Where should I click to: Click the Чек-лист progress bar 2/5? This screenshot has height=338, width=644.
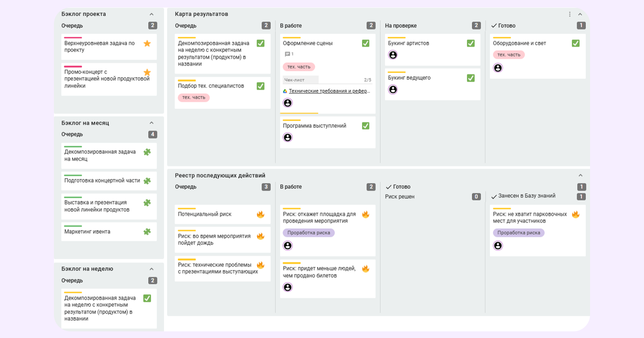click(327, 80)
